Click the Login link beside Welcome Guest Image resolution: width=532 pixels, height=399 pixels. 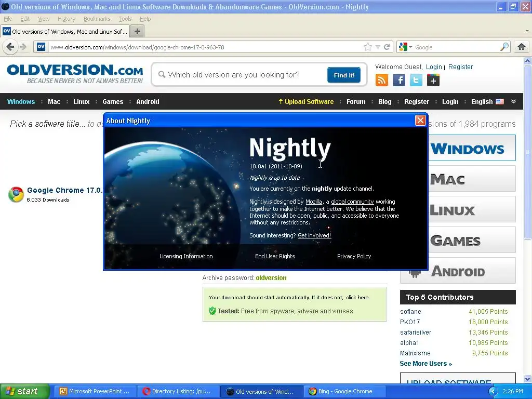click(434, 67)
